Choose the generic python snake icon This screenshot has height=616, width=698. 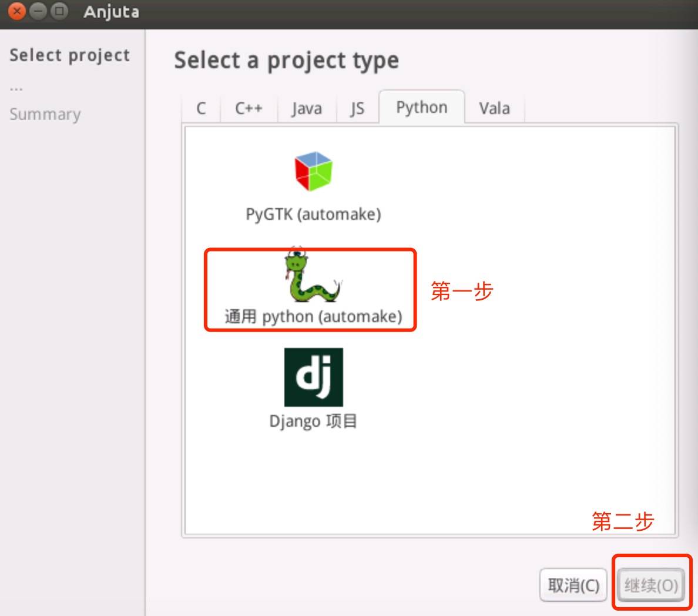coord(313,276)
